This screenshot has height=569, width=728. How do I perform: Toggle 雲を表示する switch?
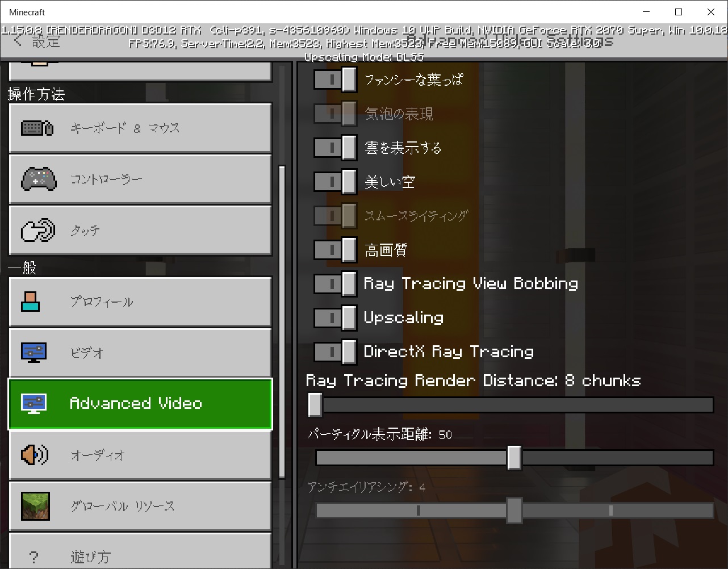[335, 148]
